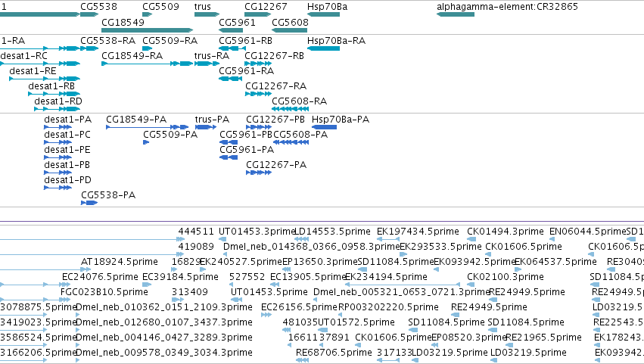Select transcript CG5538-RA
This screenshot has width=644, height=364.
(x=107, y=41)
